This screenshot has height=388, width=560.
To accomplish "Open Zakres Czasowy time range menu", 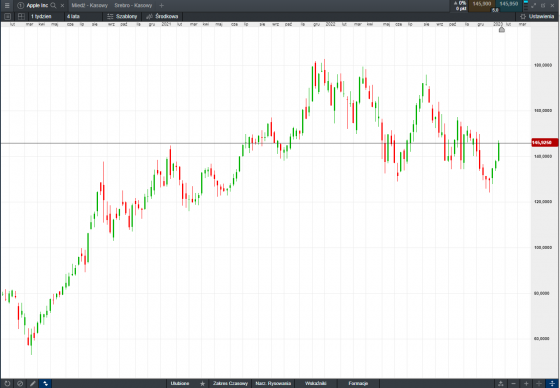I will coord(230,383).
